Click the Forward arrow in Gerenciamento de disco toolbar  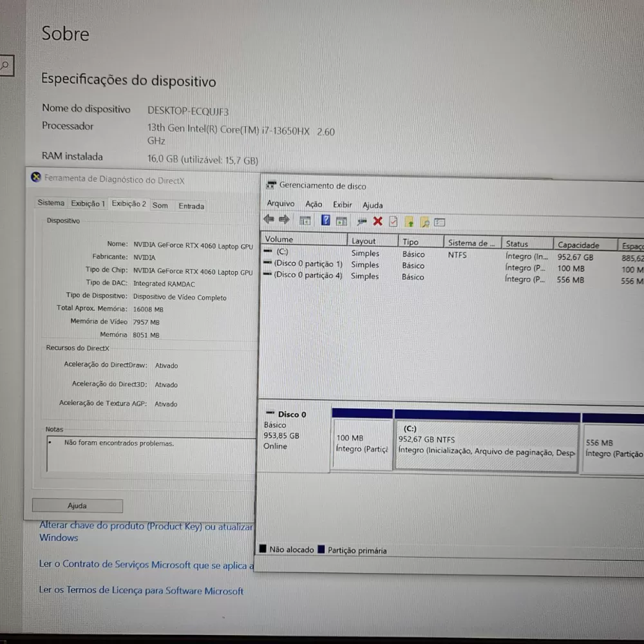(x=284, y=220)
